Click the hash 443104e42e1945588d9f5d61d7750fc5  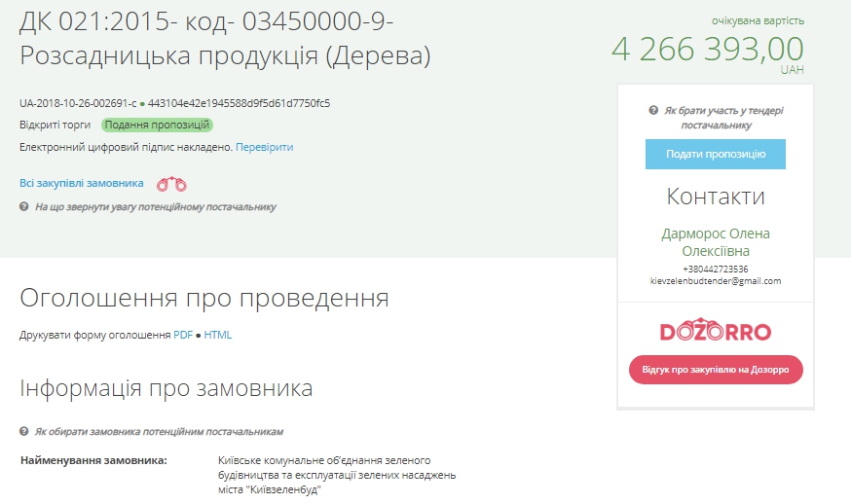point(240,103)
